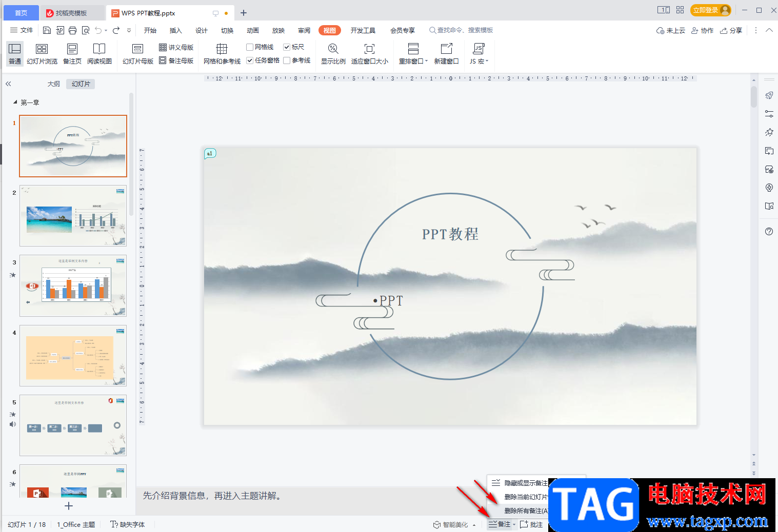
Task: Open the settings sliders icon in right sidebar
Action: tap(769, 114)
